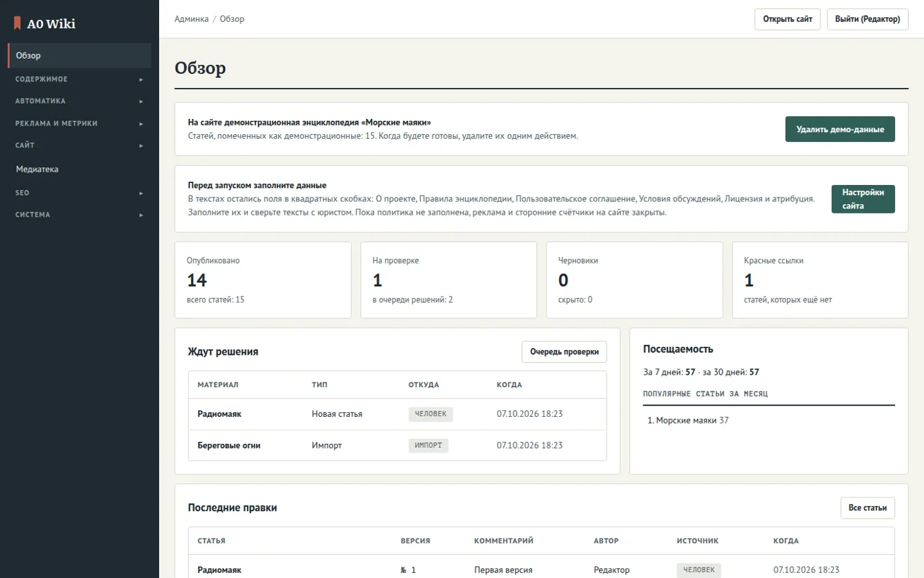924x578 pixels.
Task: Click the Версия column header
Action: 415,541
